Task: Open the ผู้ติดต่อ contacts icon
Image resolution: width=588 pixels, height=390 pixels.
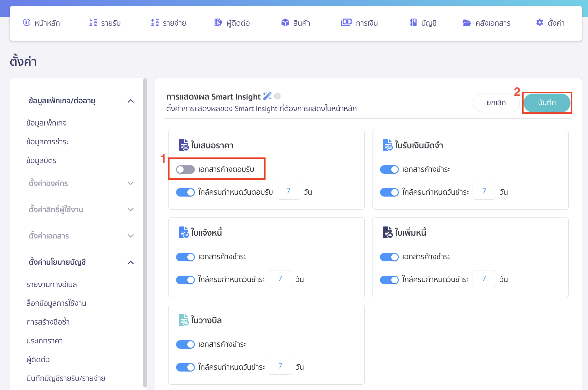Action: 217,23
